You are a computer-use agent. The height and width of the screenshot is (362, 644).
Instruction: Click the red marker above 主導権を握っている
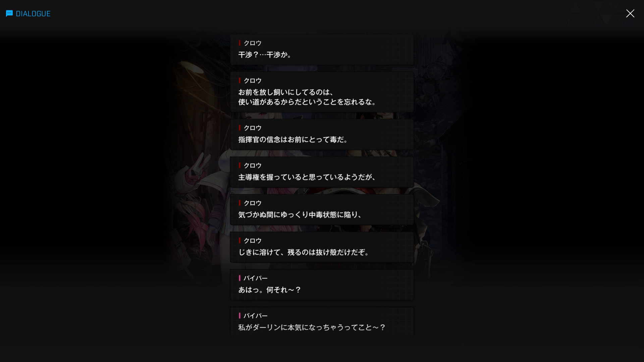point(239,165)
